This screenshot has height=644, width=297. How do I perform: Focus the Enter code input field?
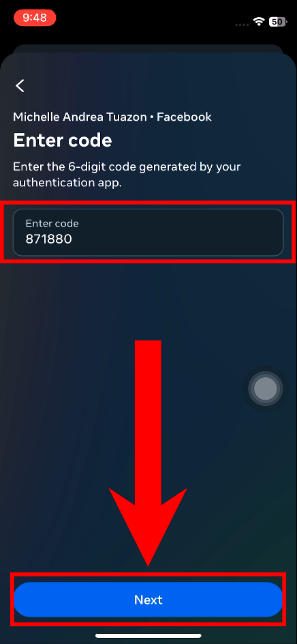click(x=148, y=233)
